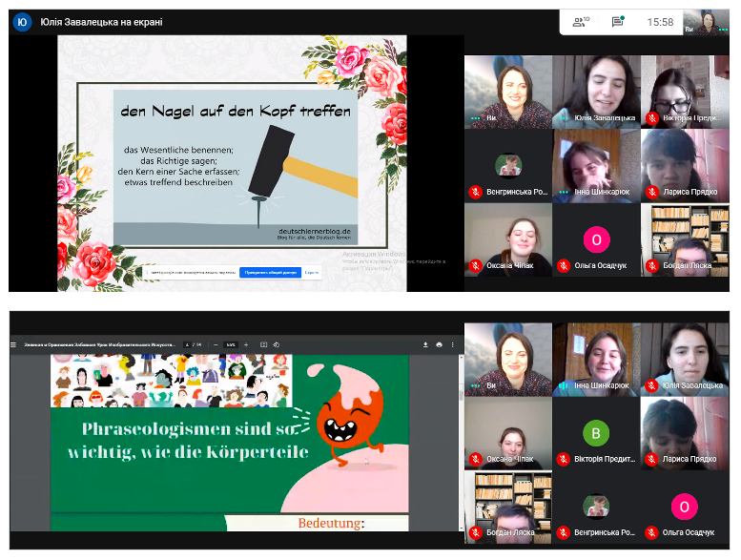Click the self-view thumbnail in top right

point(710,20)
